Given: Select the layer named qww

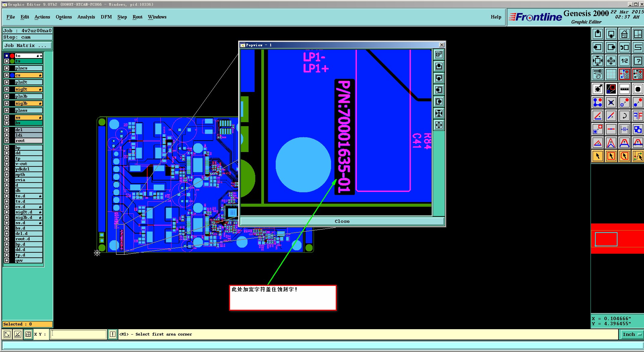Looking at the screenshot, I should [29, 260].
